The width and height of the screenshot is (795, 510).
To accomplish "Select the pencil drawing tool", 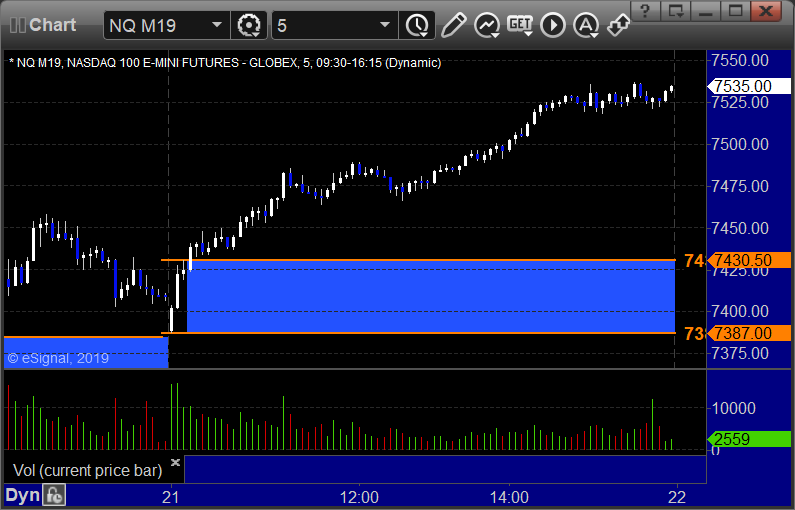I will [453, 25].
